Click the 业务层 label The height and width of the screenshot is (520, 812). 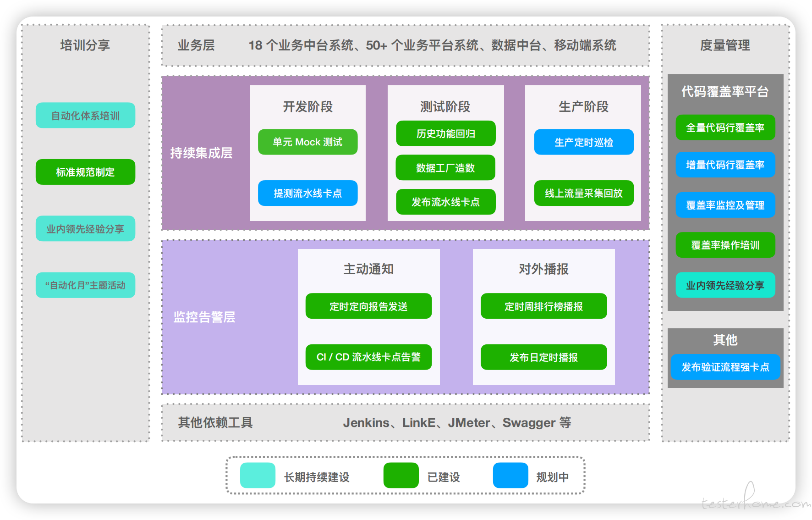[196, 45]
